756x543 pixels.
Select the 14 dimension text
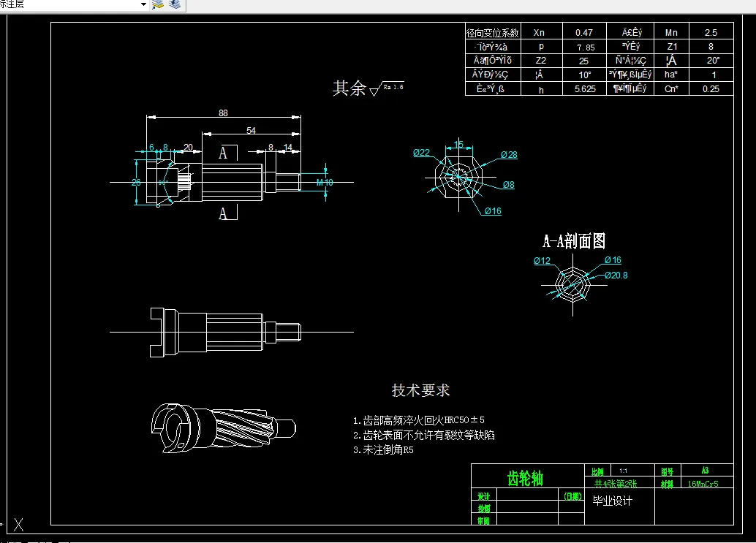pos(288,148)
